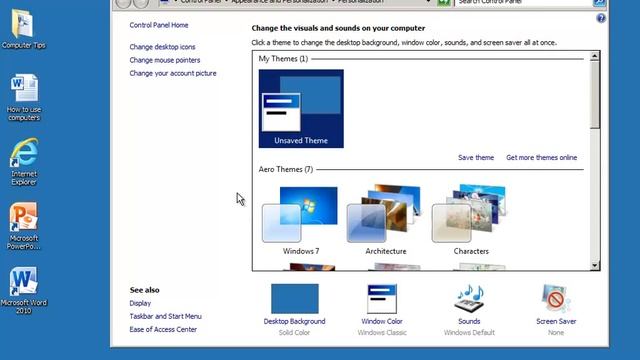Open the Window Color settings icon
This screenshot has width=640, height=360.
(x=382, y=299)
